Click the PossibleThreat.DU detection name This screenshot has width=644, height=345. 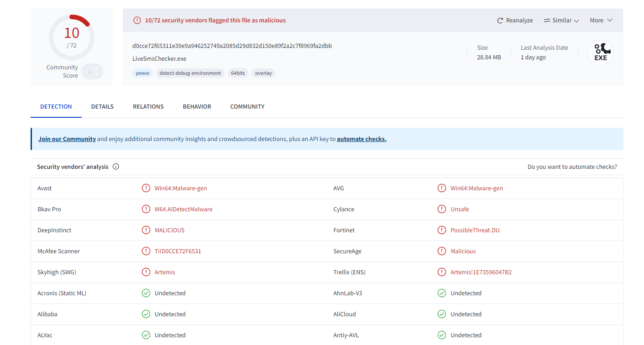pyautogui.click(x=475, y=230)
